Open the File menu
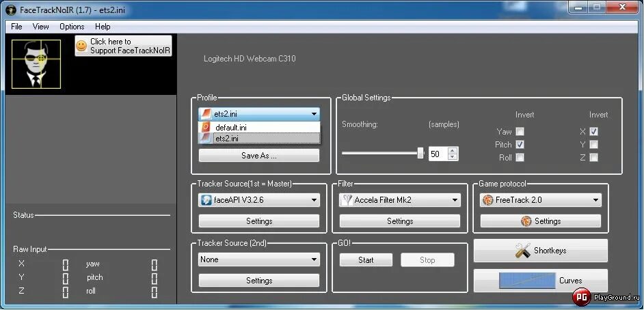 17,27
